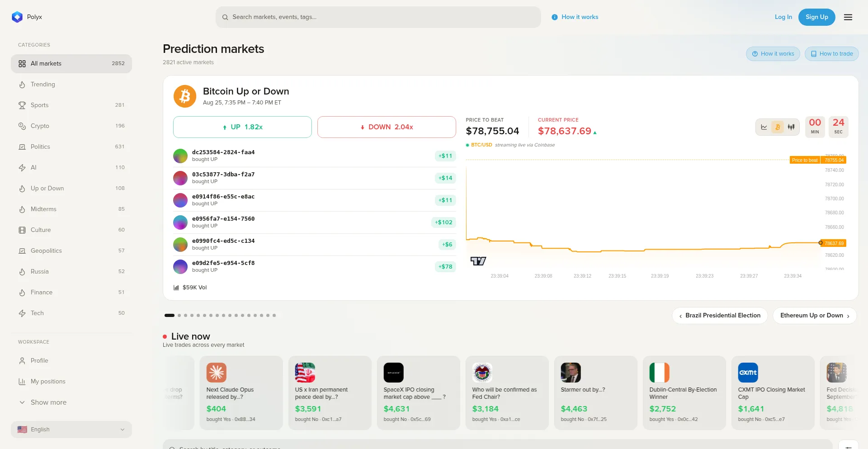Go to previous market Brazil Presidential Election

point(720,316)
